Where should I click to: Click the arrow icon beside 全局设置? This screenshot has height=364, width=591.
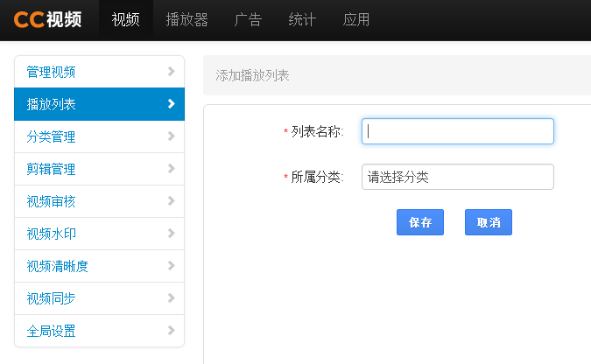171,331
